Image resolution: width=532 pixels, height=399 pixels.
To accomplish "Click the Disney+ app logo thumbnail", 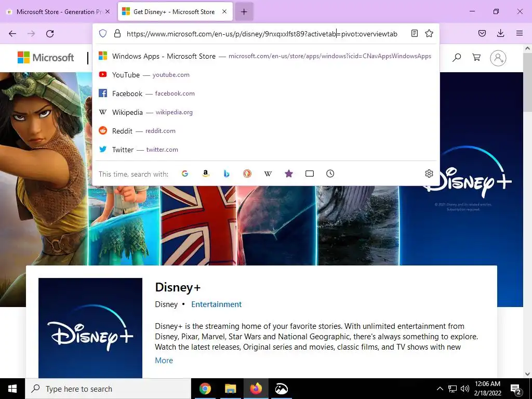I will click(90, 328).
